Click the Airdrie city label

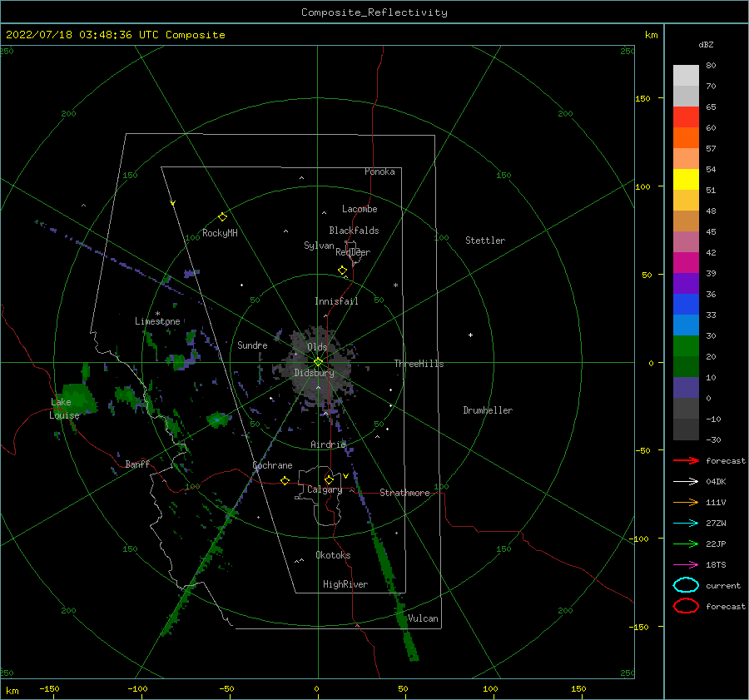[328, 444]
